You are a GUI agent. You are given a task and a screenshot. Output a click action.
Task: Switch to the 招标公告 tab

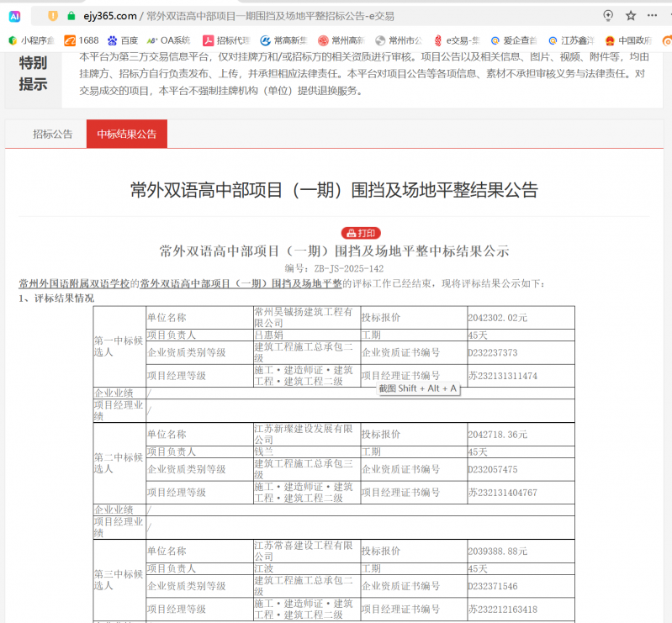(x=53, y=134)
